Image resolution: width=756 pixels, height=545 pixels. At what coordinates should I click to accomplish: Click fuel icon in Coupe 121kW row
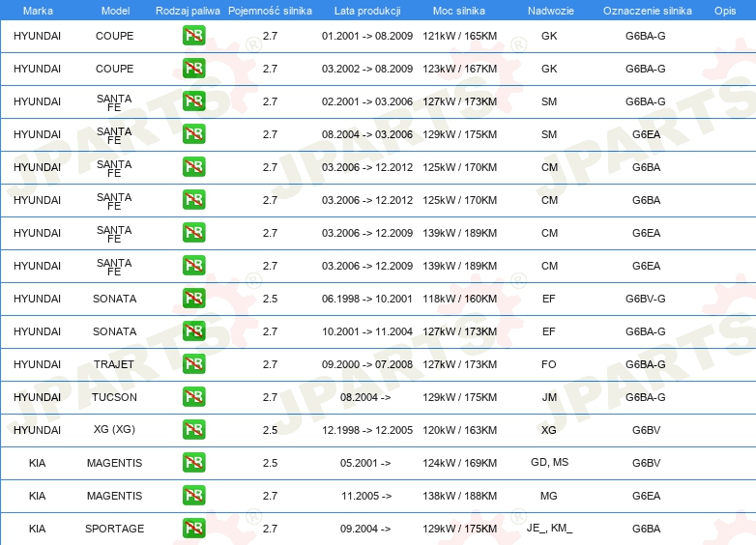pos(193,36)
